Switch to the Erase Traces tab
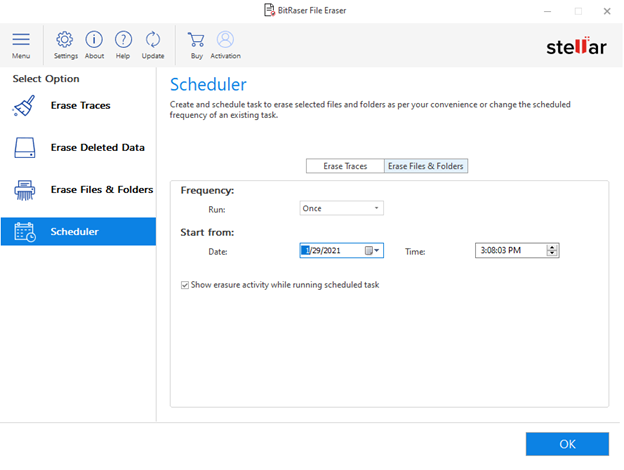This screenshot has height=470, width=624. pyautogui.click(x=345, y=166)
